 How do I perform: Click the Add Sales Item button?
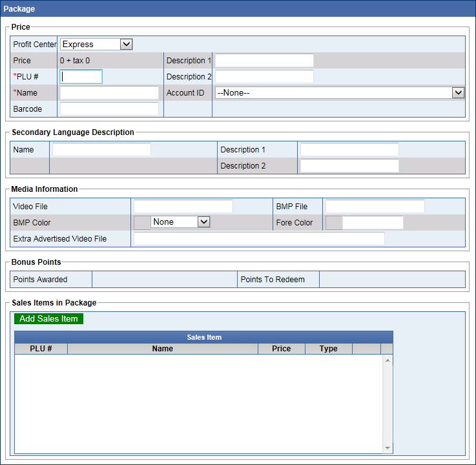[48, 319]
